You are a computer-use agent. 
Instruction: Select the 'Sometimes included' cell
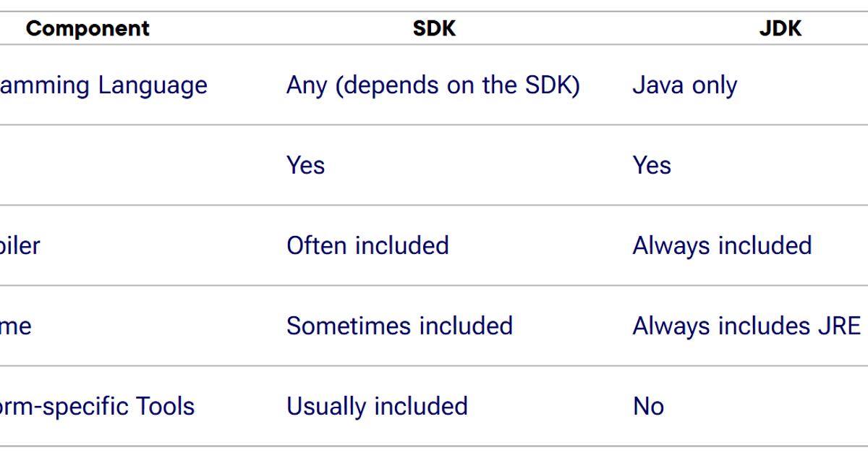point(399,326)
